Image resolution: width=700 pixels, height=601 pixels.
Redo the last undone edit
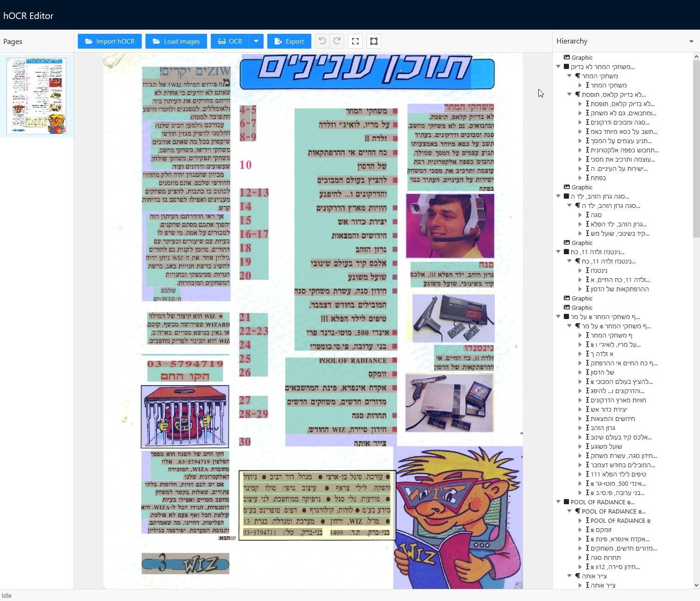click(337, 41)
